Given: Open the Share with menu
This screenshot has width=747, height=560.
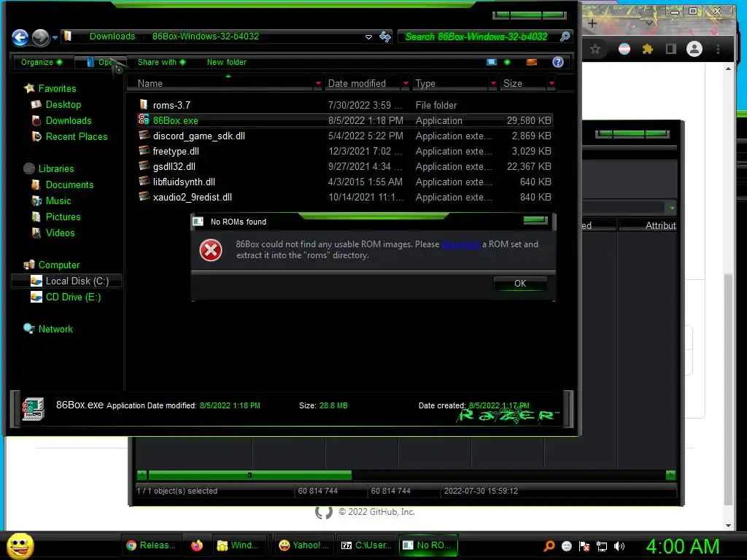Looking at the screenshot, I should pyautogui.click(x=161, y=63).
